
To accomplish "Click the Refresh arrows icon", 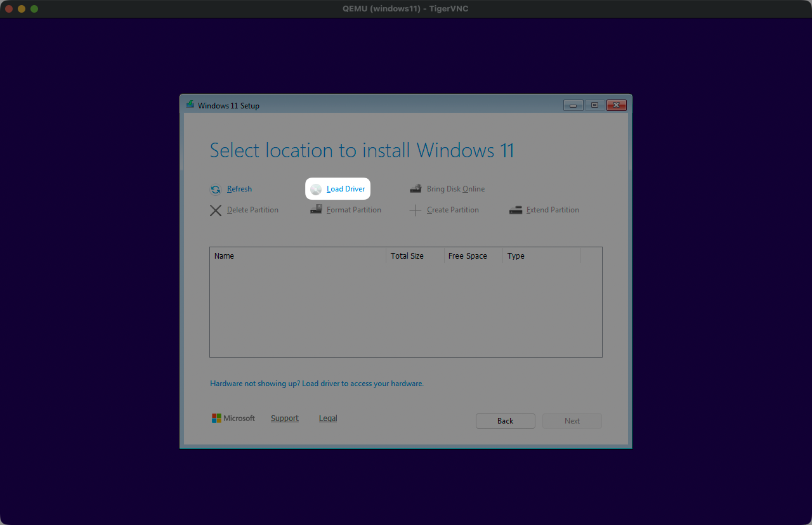I will click(216, 190).
